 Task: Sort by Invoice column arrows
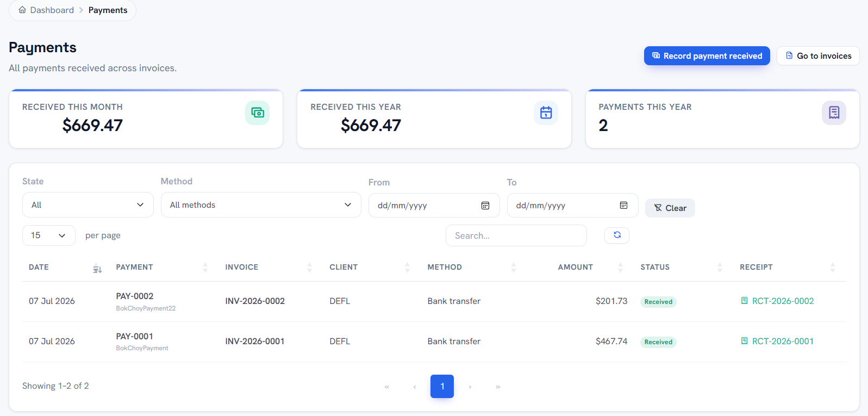coord(309,267)
